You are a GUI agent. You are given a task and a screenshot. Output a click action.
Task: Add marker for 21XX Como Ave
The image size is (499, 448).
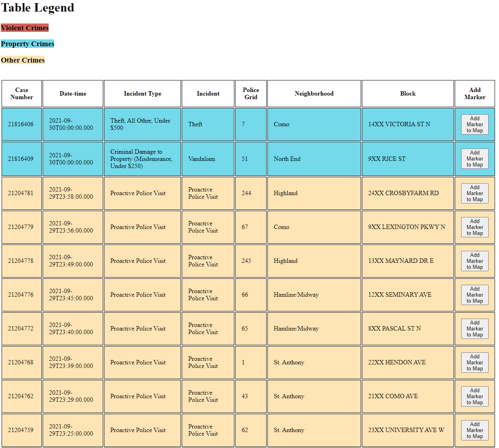(x=474, y=396)
